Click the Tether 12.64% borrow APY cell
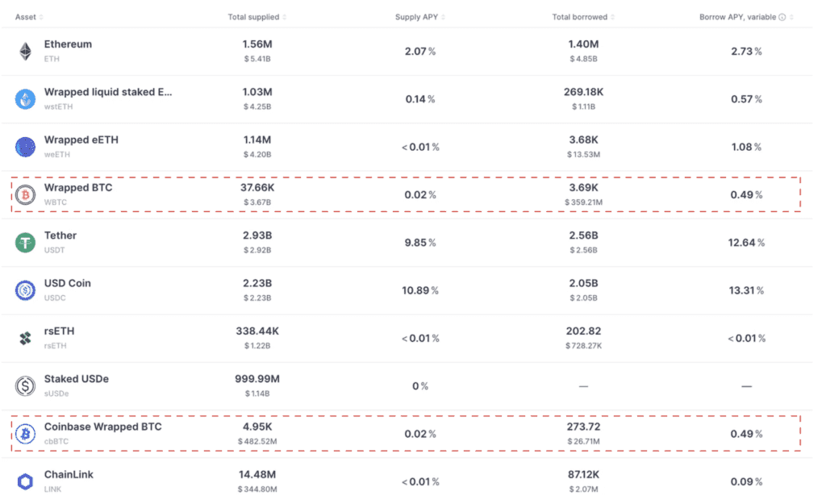 pyautogui.click(x=746, y=243)
